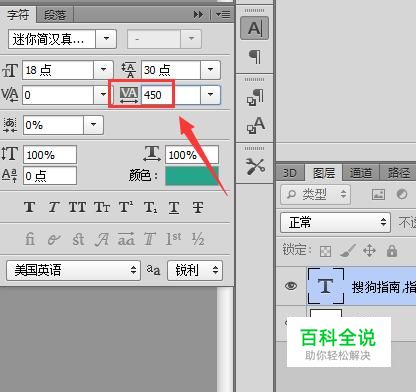Toggle Faux Italic style

[x=53, y=207]
